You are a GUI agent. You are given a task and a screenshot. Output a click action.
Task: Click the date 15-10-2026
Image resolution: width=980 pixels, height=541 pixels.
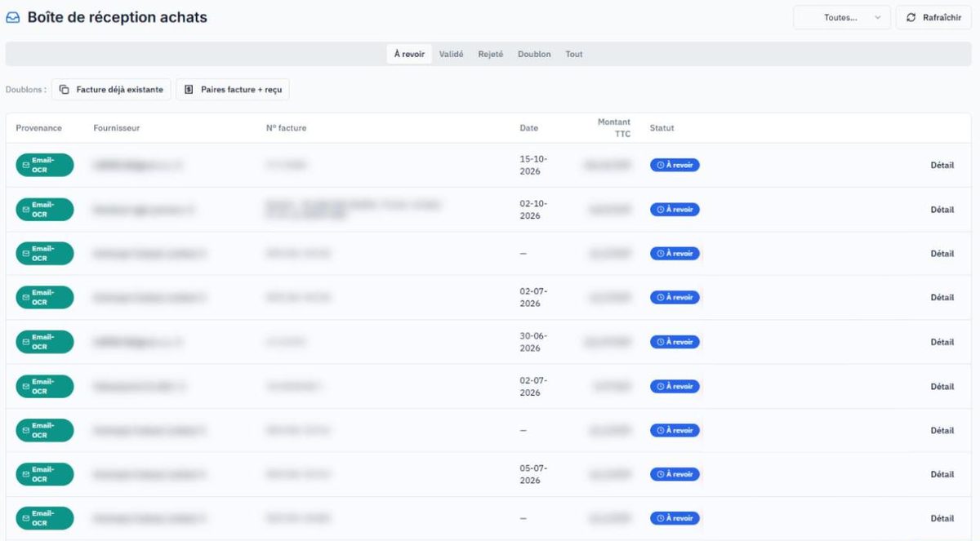533,166
